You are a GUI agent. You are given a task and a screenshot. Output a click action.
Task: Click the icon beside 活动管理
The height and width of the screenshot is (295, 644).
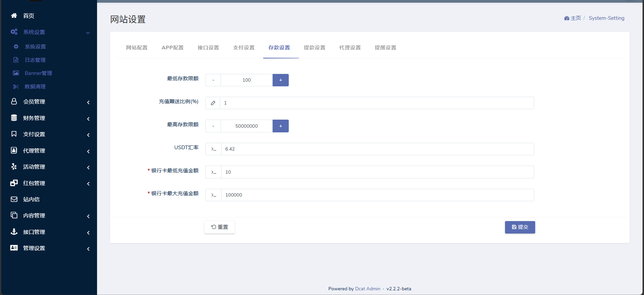coord(14,166)
